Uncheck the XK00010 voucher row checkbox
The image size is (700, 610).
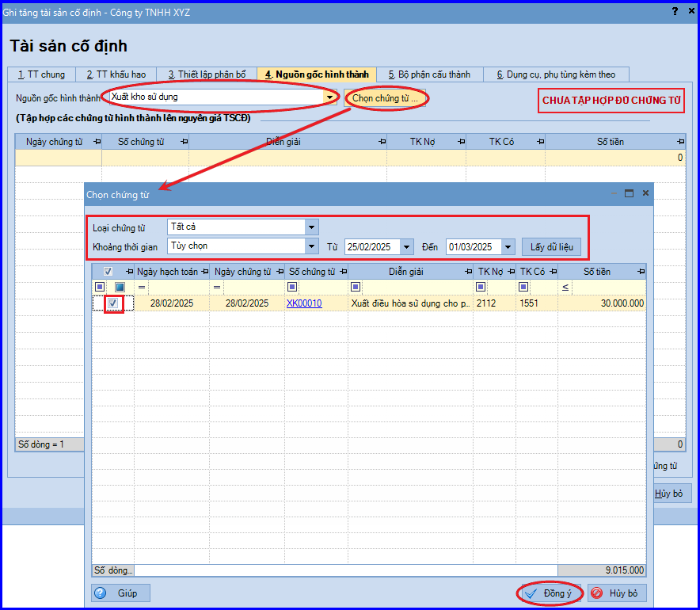tap(113, 303)
